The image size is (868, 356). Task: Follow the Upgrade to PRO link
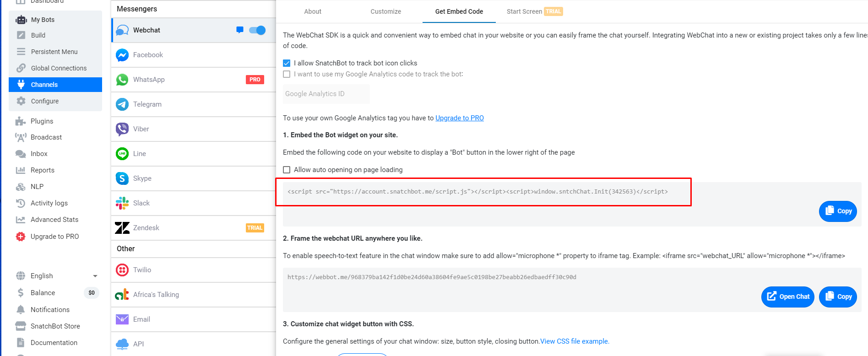coord(460,118)
